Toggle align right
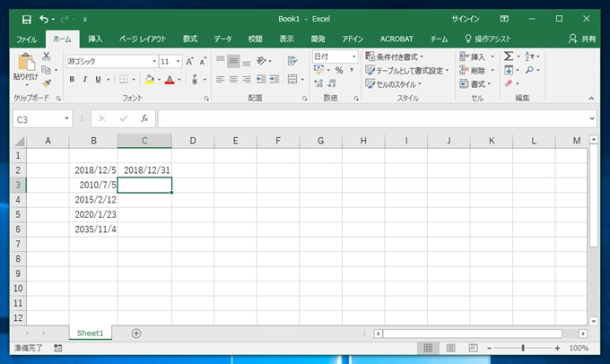Screen dimensions: 610x364 [247, 79]
